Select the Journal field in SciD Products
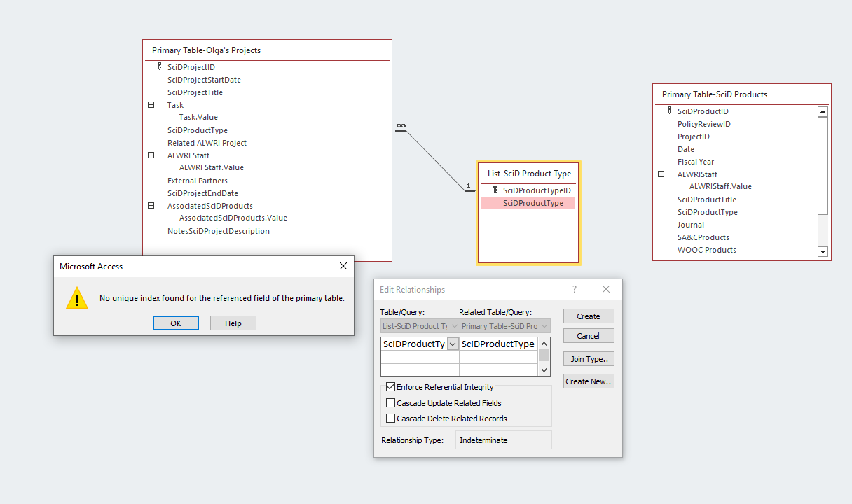 coord(691,225)
